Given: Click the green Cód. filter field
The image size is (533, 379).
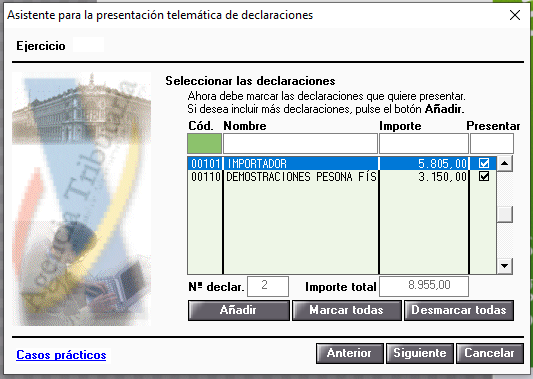Looking at the screenshot, I should (204, 143).
